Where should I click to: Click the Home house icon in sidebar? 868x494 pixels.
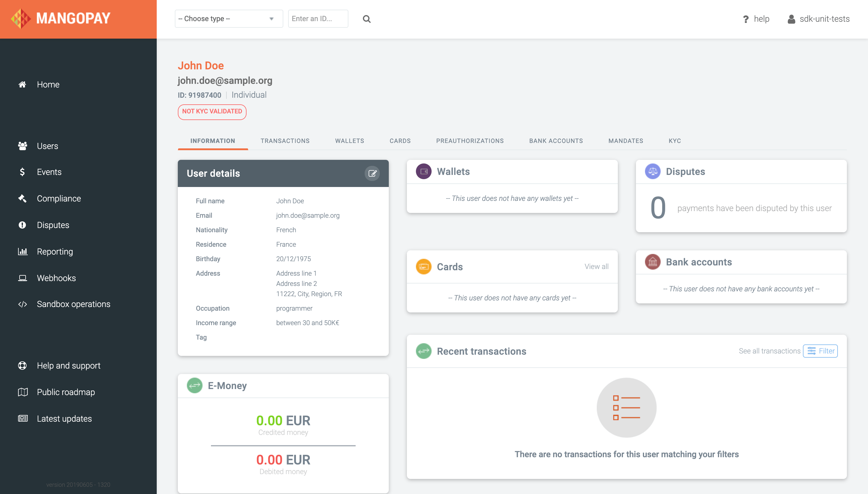(22, 84)
